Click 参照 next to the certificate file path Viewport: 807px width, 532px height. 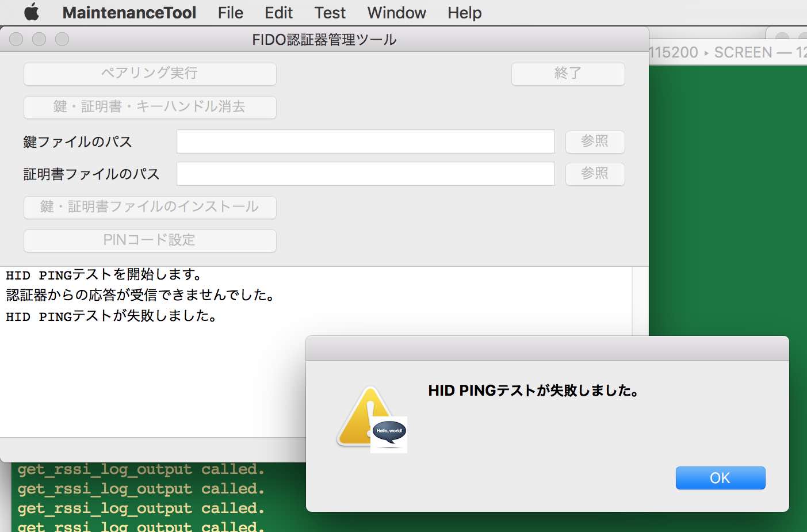595,174
